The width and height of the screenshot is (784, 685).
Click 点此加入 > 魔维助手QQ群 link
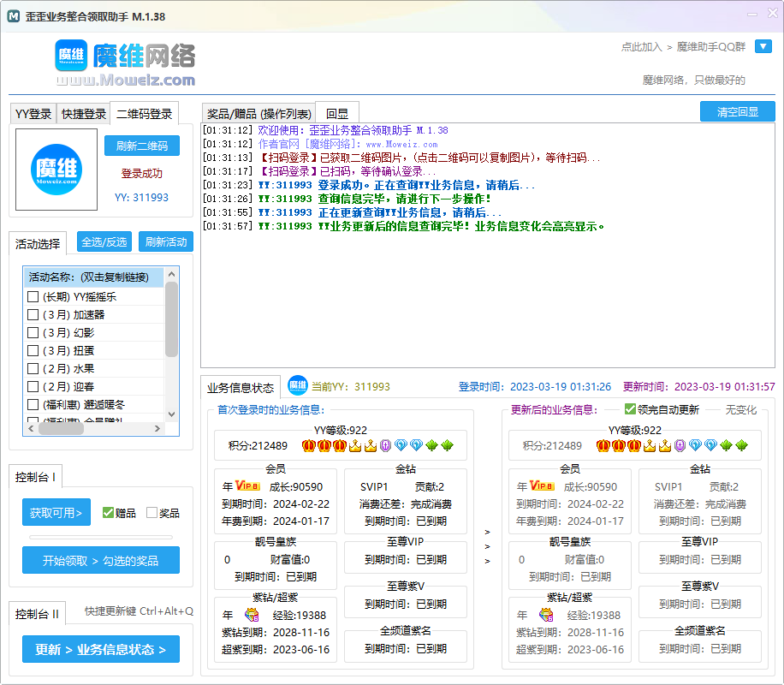tap(683, 47)
